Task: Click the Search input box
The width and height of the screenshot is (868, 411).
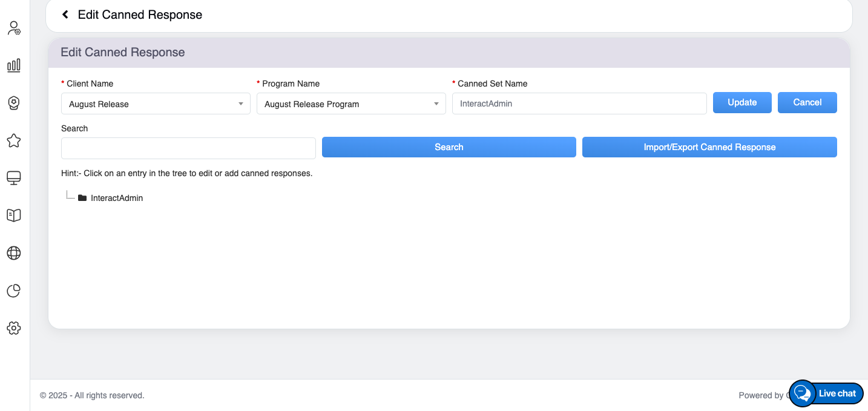Action: (x=188, y=148)
